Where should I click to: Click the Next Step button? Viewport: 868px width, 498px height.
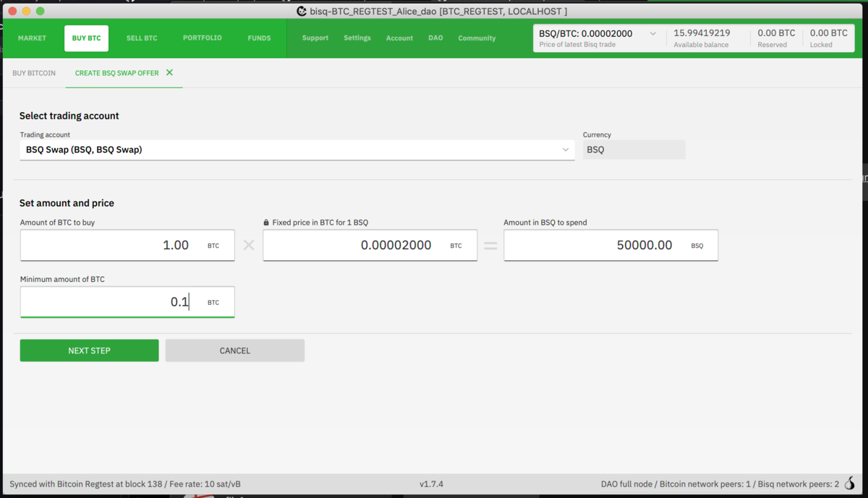[89, 351]
